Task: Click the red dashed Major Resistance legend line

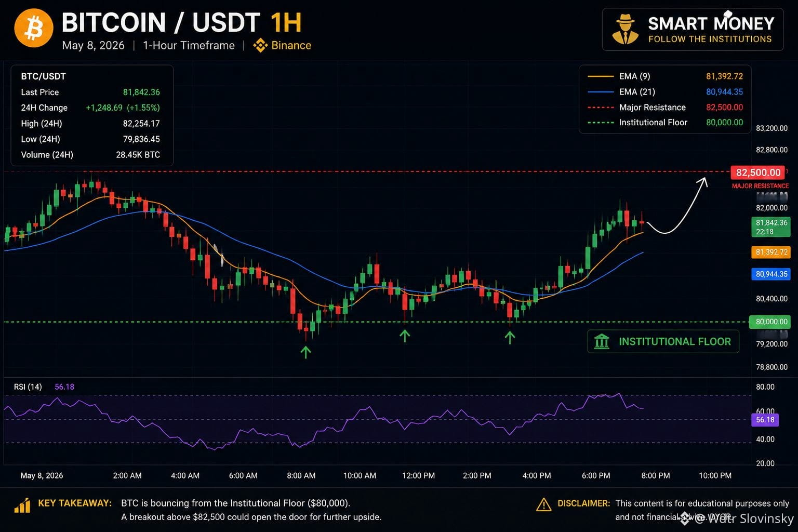Action: (601, 108)
